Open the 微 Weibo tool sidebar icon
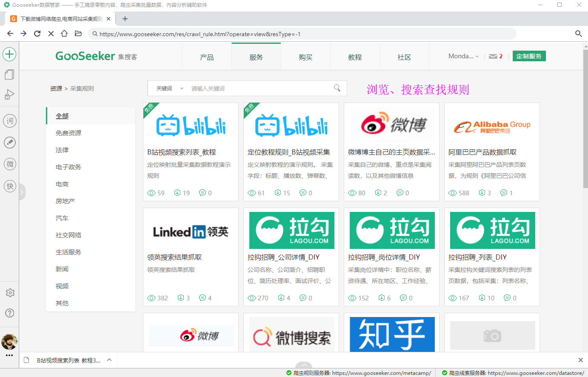 [x=10, y=164]
